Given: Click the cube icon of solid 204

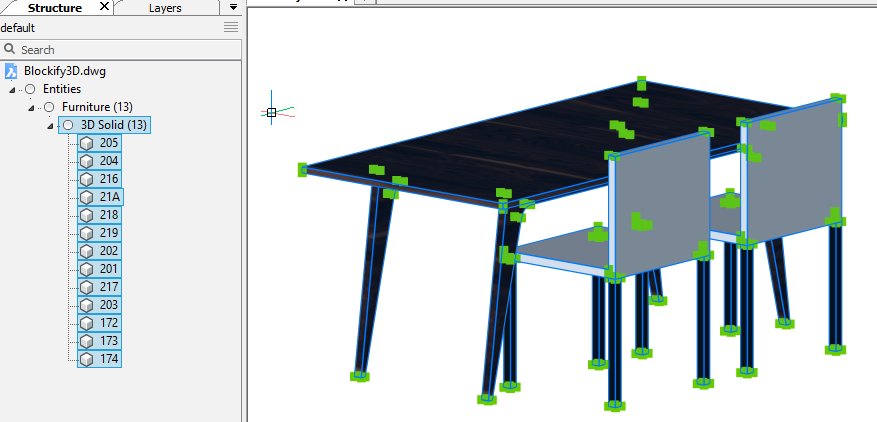Looking at the screenshot, I should [x=86, y=161].
